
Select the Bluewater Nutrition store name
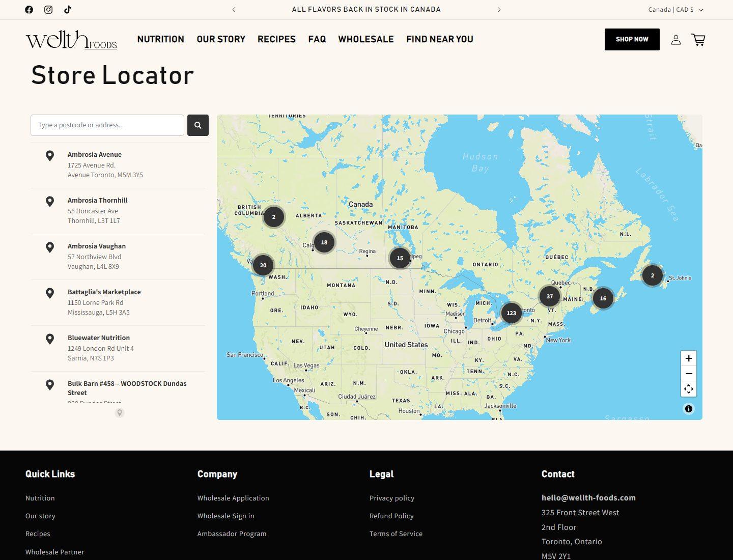point(99,338)
